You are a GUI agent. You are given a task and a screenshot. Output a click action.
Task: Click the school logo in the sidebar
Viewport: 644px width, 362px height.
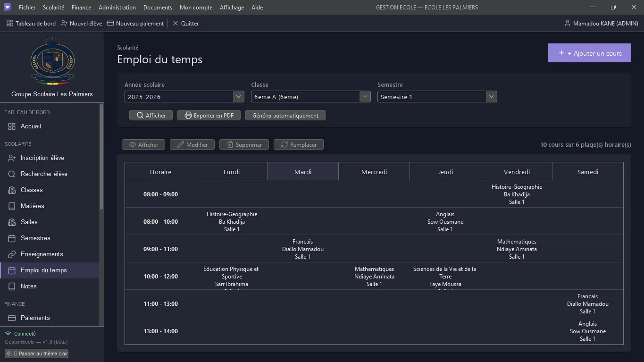click(52, 61)
